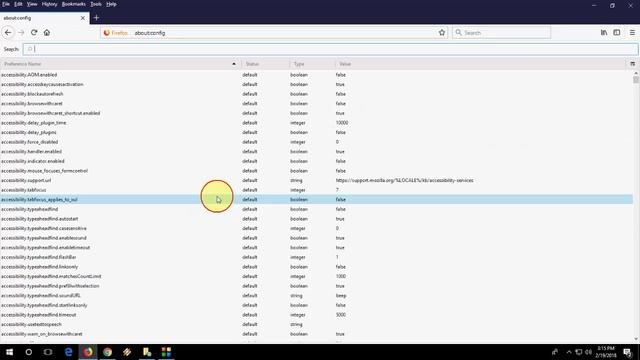Image resolution: width=640 pixels, height=360 pixels.
Task: Sort by Type column header
Action: coord(312,64)
